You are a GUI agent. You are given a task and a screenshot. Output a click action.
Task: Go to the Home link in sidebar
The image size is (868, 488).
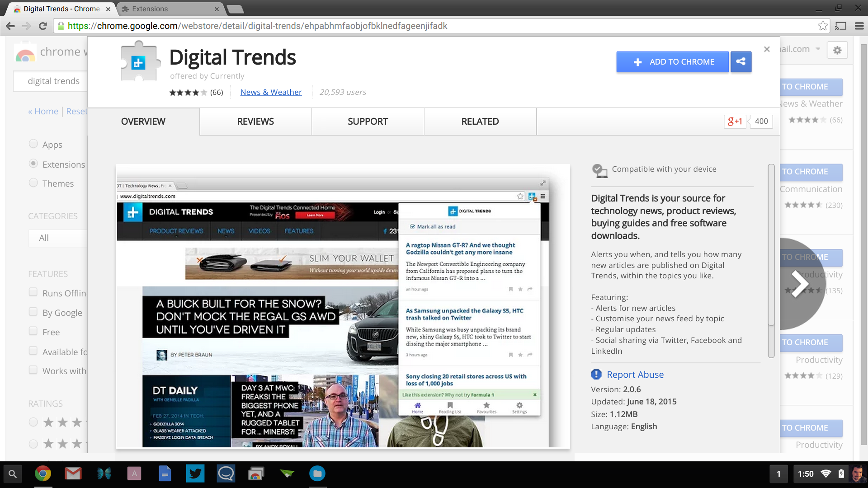click(x=43, y=112)
